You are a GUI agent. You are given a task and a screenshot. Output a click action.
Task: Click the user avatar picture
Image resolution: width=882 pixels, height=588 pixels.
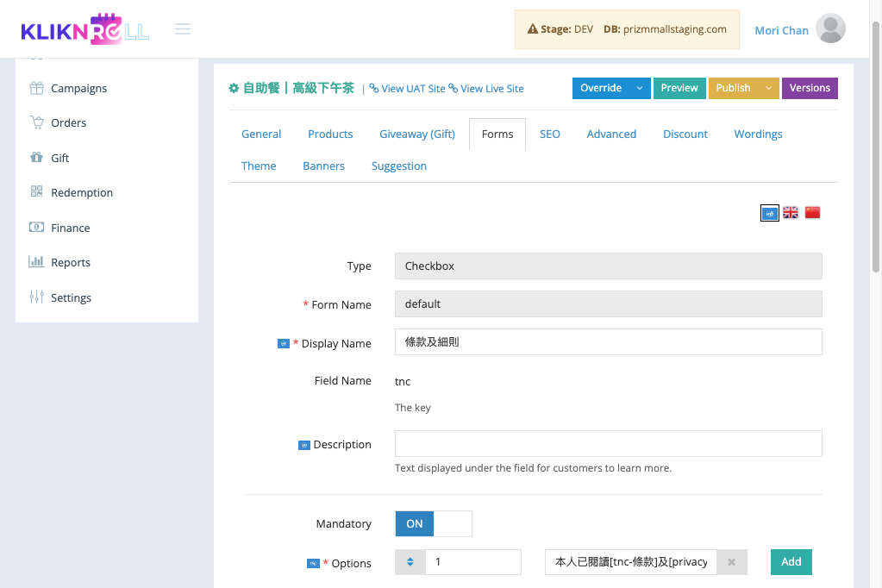830,28
